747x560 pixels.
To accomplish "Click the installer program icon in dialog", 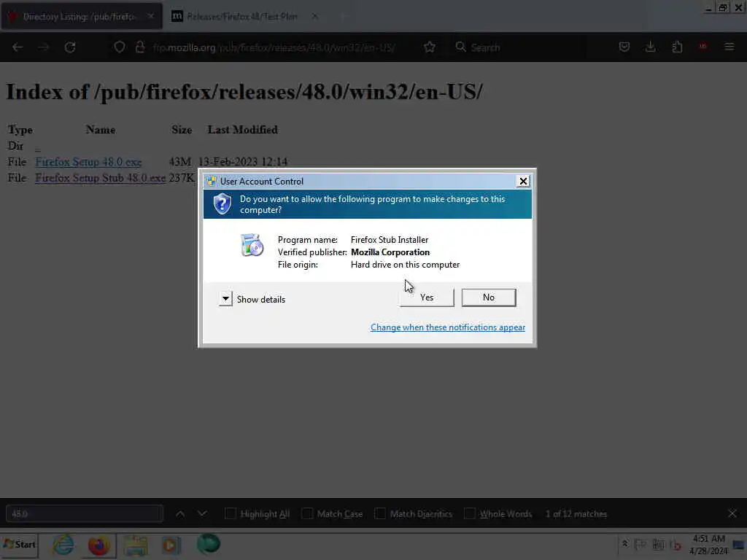I will click(252, 245).
